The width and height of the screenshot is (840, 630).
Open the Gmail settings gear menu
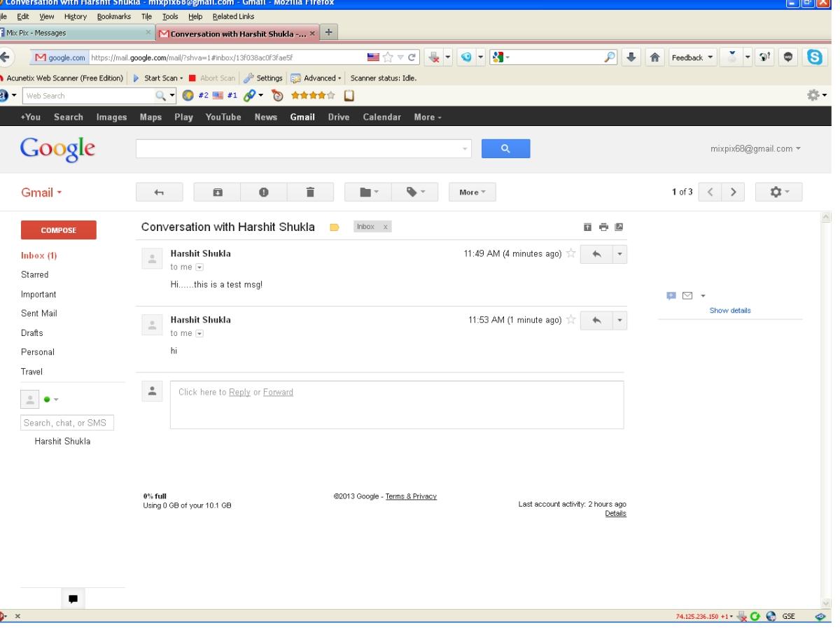[x=779, y=192]
